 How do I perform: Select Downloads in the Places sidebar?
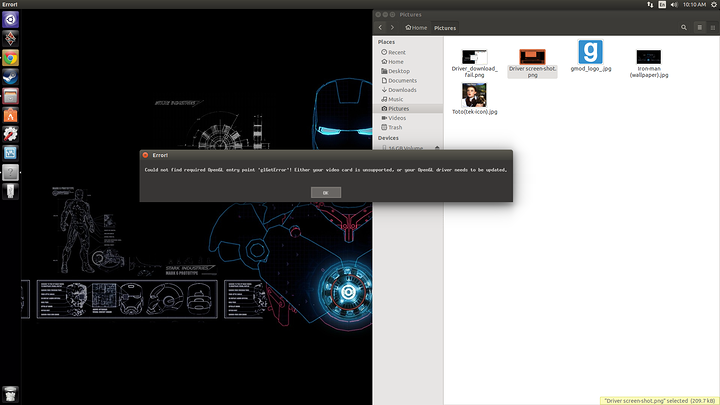402,90
